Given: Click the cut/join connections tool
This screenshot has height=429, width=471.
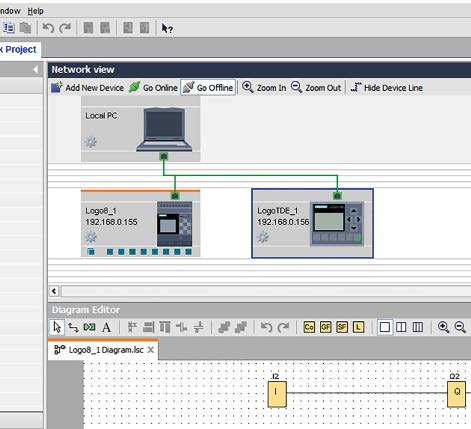Looking at the screenshot, I should [x=89, y=327].
